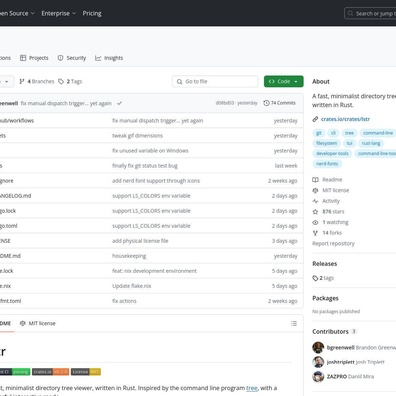
Task: Go to the Pricing page
Action: [92, 13]
